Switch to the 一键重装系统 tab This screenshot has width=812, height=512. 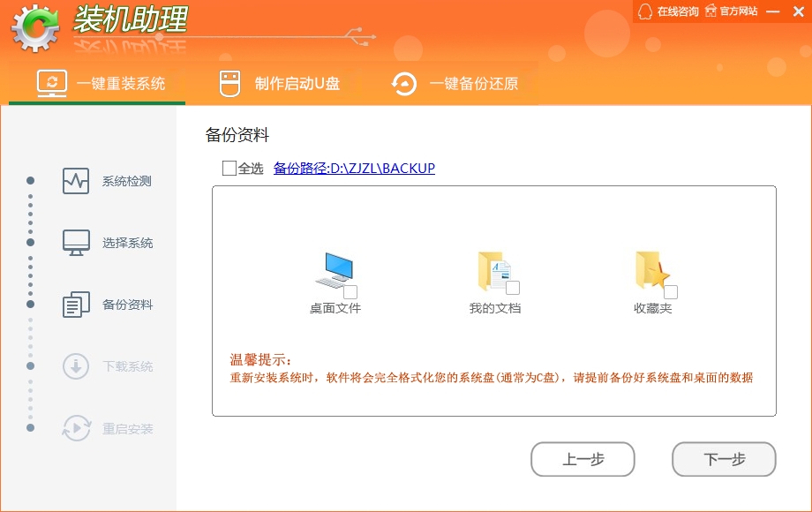click(x=101, y=83)
